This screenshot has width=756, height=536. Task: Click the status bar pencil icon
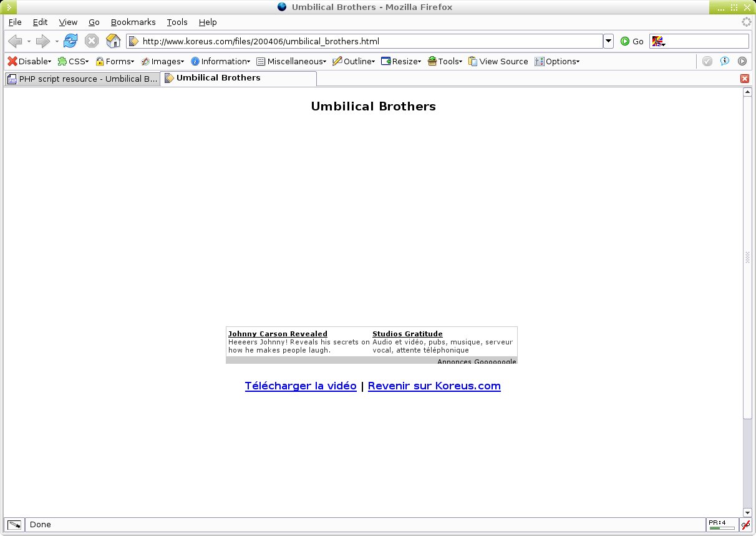click(x=14, y=525)
